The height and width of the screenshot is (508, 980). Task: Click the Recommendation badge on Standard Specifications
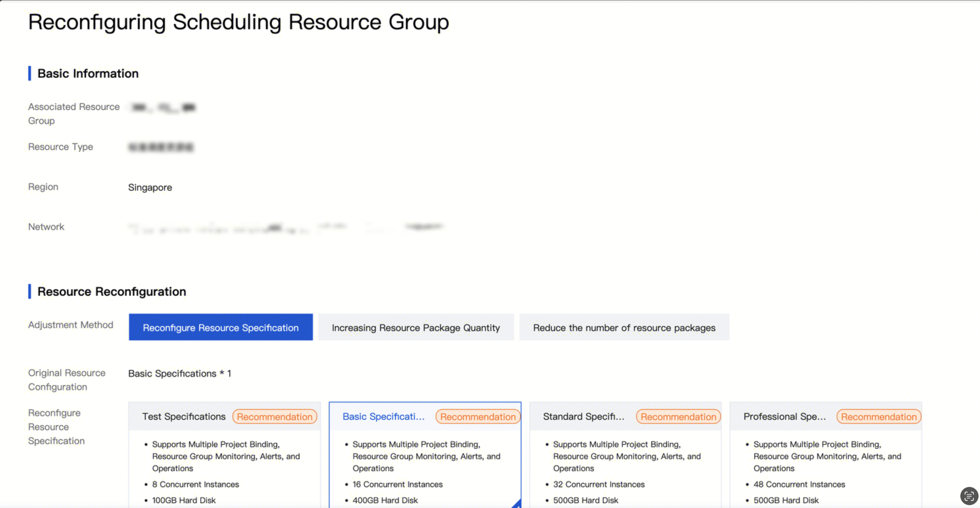coord(678,417)
